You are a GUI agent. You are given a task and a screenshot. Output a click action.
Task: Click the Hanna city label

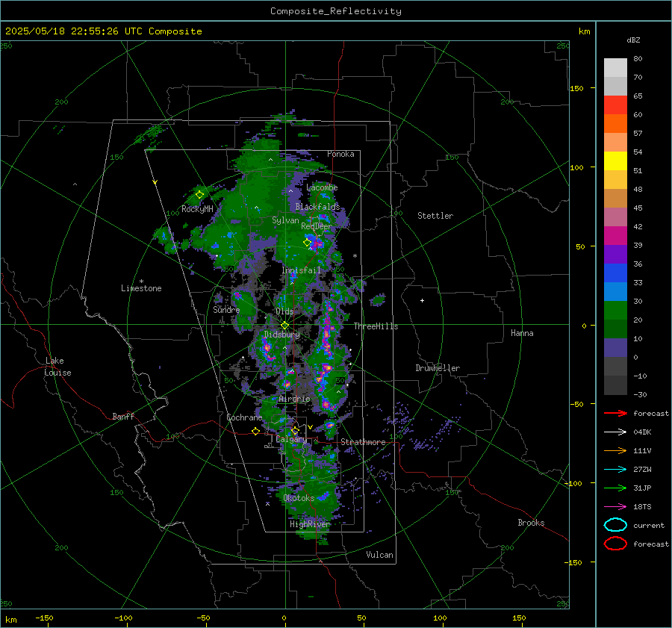tap(522, 333)
